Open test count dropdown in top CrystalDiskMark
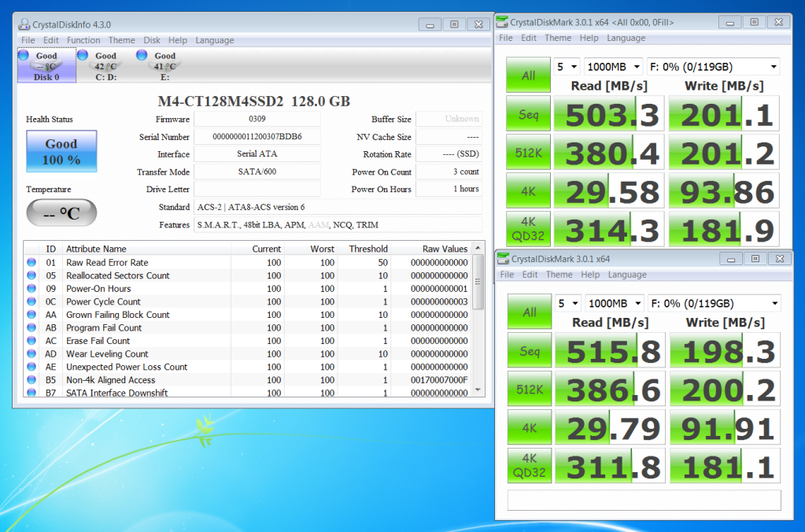805x532 pixels. 568,67
